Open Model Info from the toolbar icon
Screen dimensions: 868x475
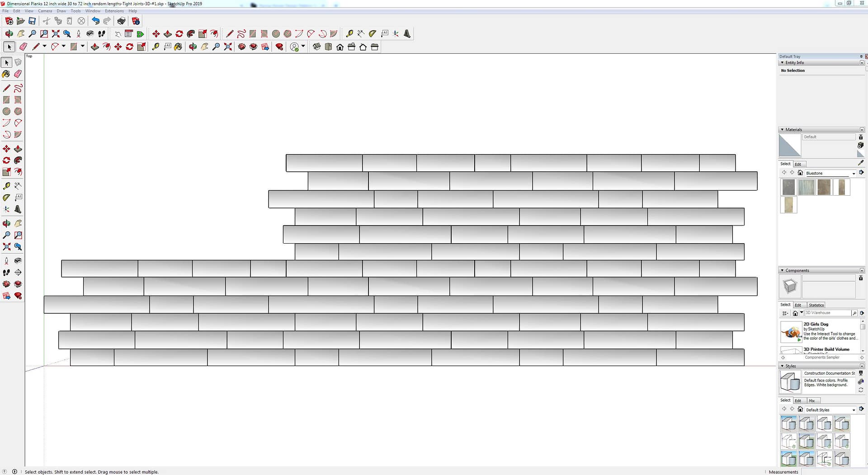click(x=136, y=21)
